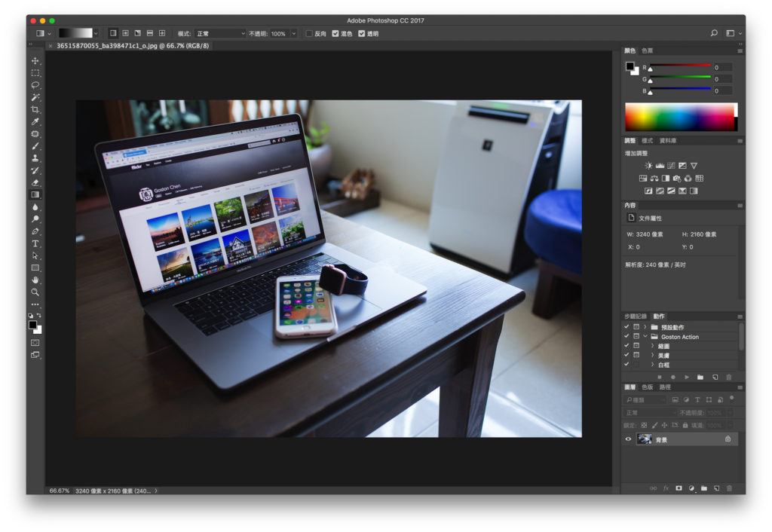The image size is (772, 532).
Task: Select the Eraser tool
Action: pos(35,182)
